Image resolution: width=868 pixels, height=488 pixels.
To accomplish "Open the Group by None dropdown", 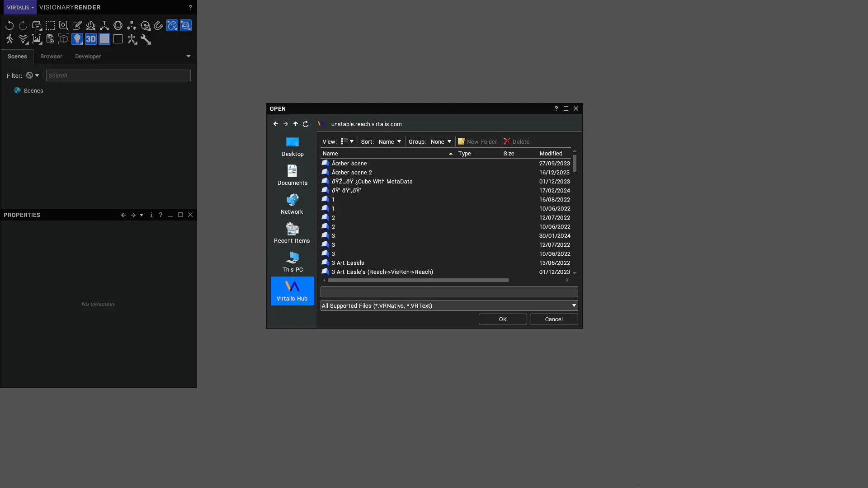I will click(441, 141).
